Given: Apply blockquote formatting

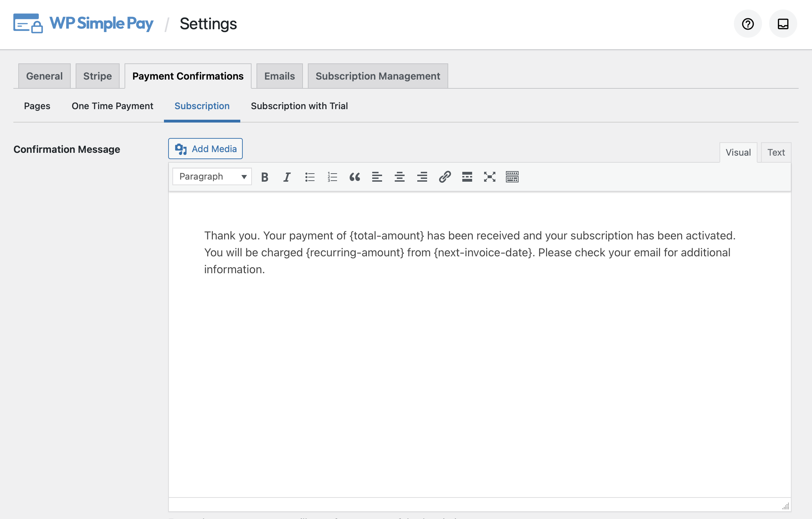Looking at the screenshot, I should click(x=355, y=177).
